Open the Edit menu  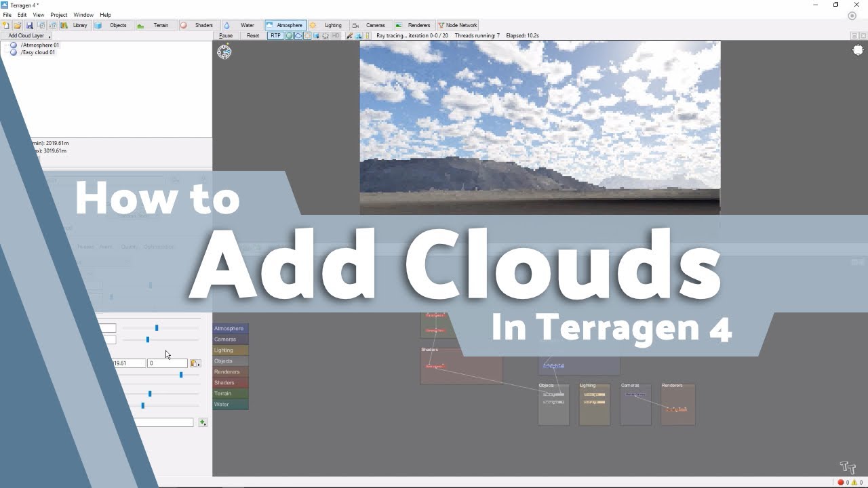pyautogui.click(x=22, y=15)
